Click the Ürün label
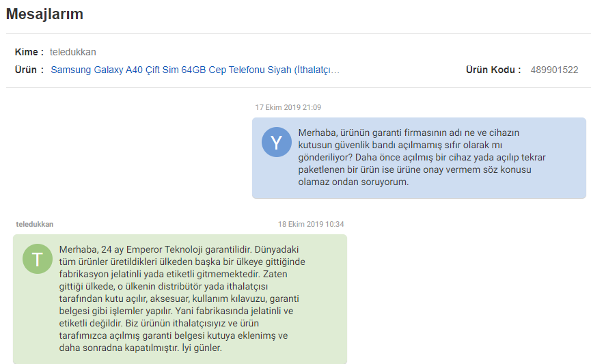 pos(29,70)
